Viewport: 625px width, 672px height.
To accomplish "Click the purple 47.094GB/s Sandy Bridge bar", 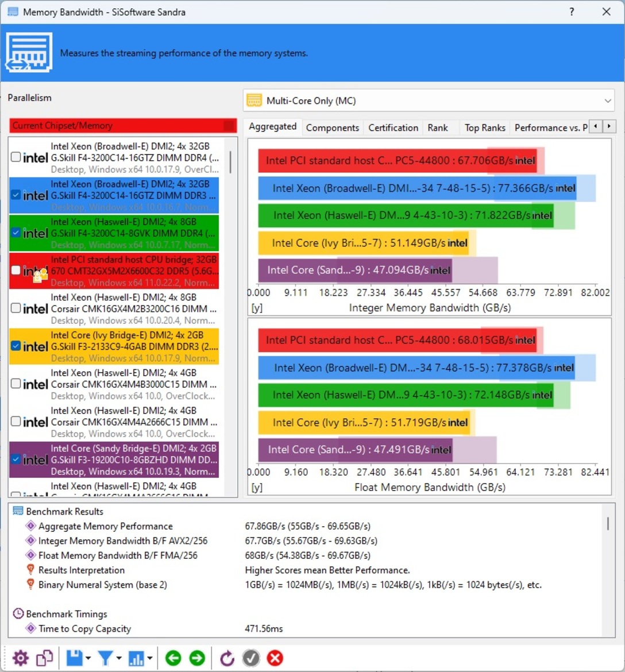I will point(355,271).
